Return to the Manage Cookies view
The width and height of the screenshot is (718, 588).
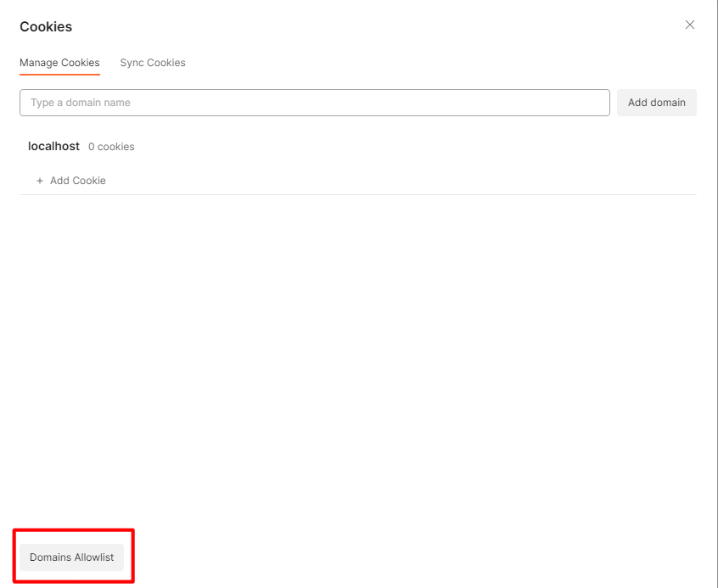tap(59, 63)
